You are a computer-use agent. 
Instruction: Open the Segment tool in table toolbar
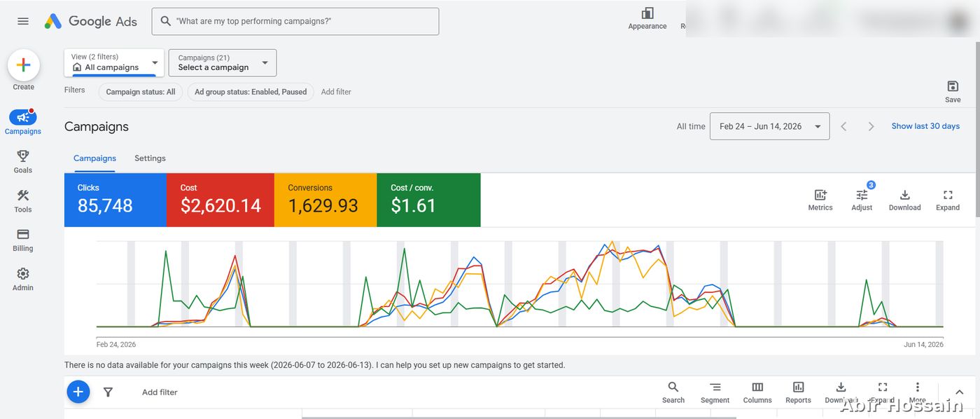point(715,392)
